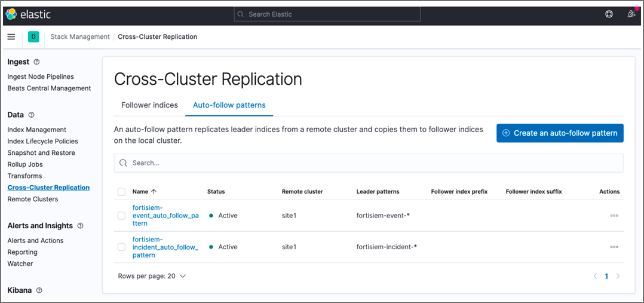Image resolution: width=644 pixels, height=303 pixels.
Task: Click help icon next to Ingest heading
Action: point(37,62)
